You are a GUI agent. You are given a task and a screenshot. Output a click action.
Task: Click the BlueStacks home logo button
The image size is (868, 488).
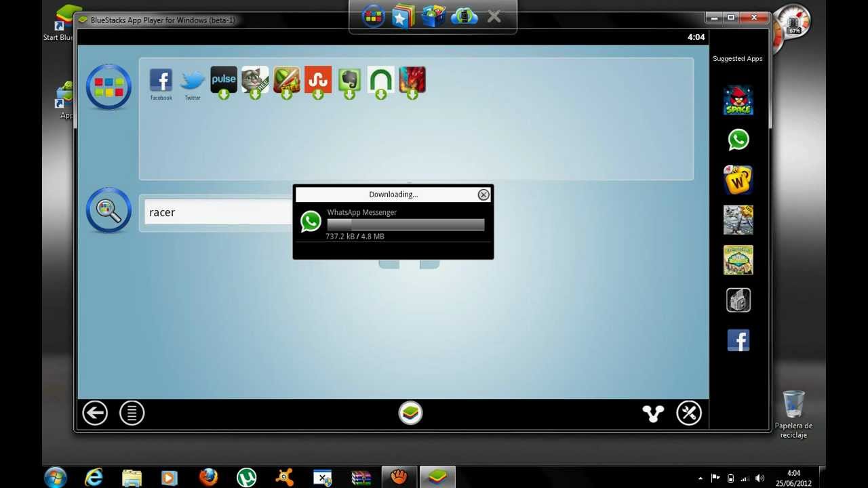[x=410, y=413]
